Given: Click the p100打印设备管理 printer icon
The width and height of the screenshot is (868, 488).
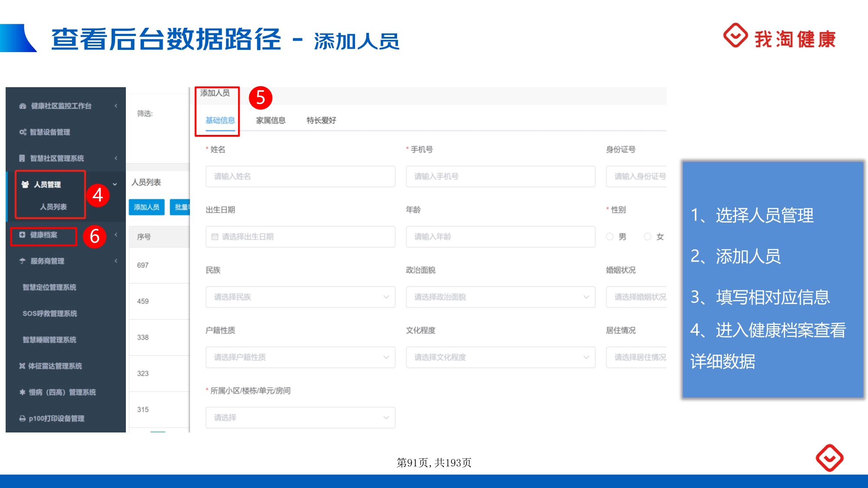Looking at the screenshot, I should tap(22, 419).
